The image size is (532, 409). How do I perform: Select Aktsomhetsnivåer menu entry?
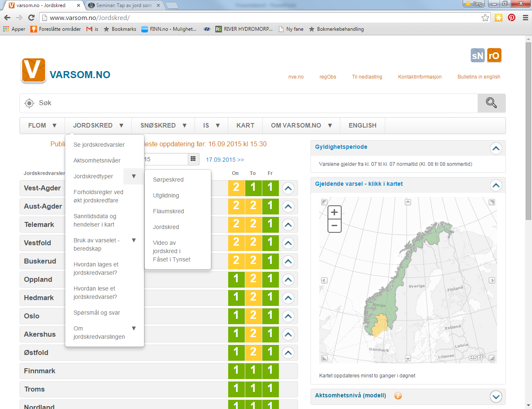97,160
